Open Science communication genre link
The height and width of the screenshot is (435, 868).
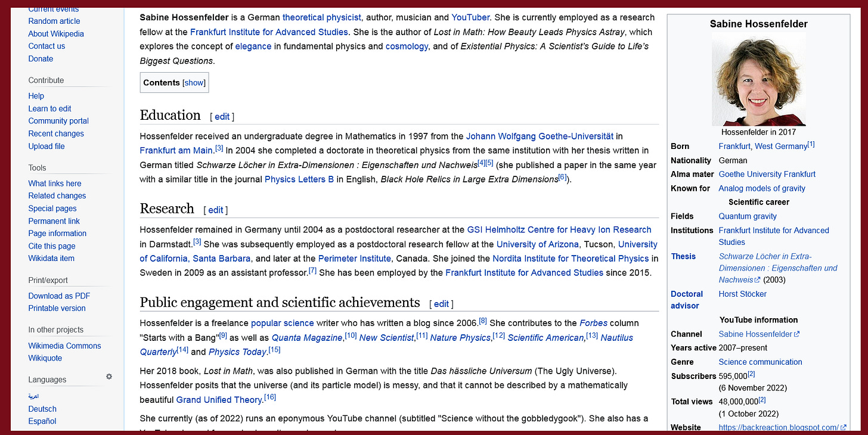[760, 362]
